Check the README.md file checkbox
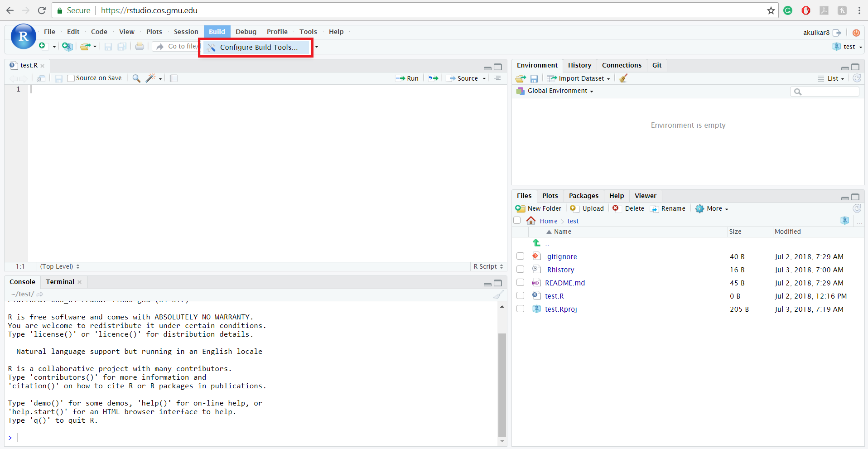This screenshot has height=449, width=868. click(520, 283)
